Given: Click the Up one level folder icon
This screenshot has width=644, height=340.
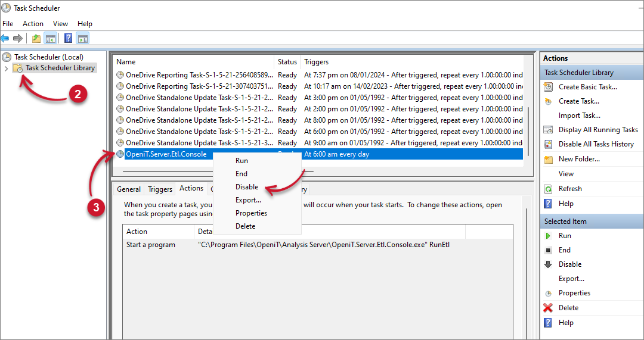Looking at the screenshot, I should pyautogui.click(x=36, y=39).
